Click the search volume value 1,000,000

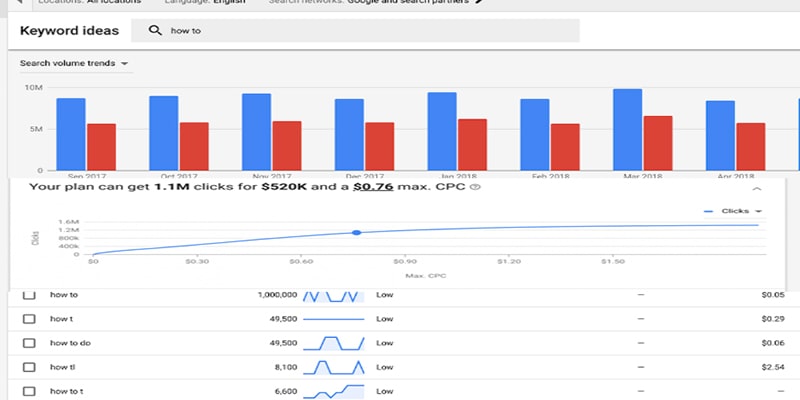[x=277, y=295]
